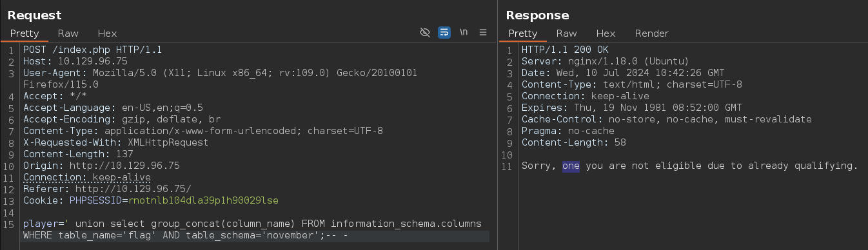Image resolution: width=868 pixels, height=250 pixels.
Task: Switch to Request Pretty tab
Action: click(x=25, y=34)
